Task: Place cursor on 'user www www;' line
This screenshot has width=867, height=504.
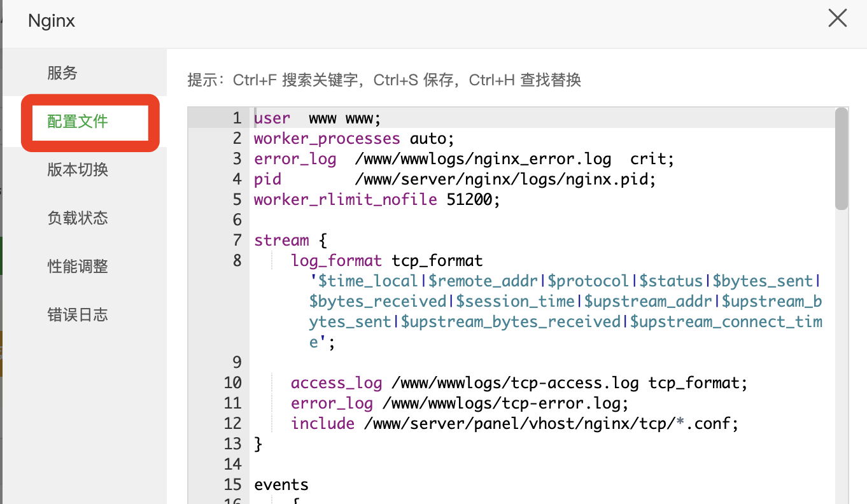Action: click(x=317, y=118)
